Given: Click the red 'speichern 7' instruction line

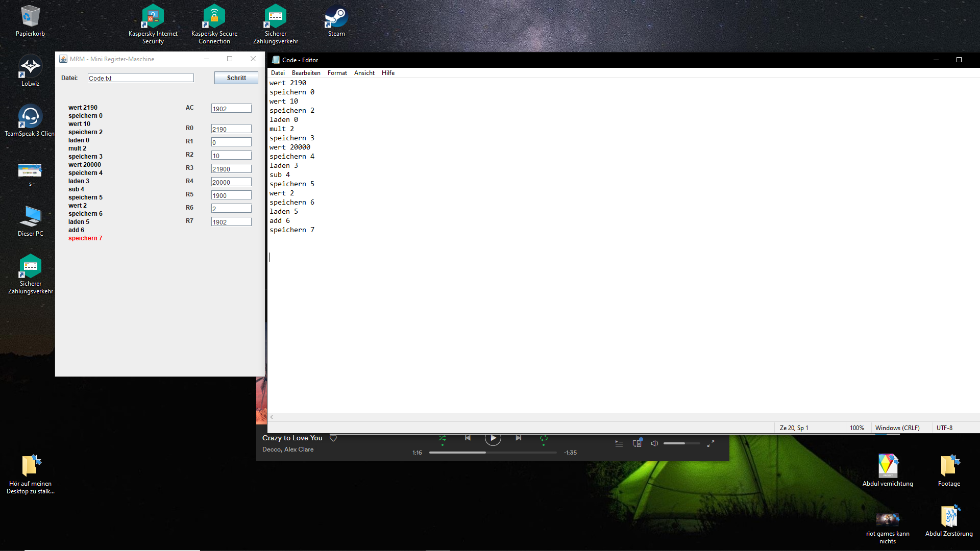Looking at the screenshot, I should coord(85,238).
